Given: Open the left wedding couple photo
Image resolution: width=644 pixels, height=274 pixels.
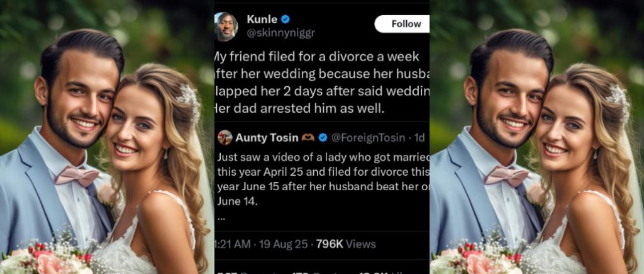Looking at the screenshot, I should (x=107, y=137).
